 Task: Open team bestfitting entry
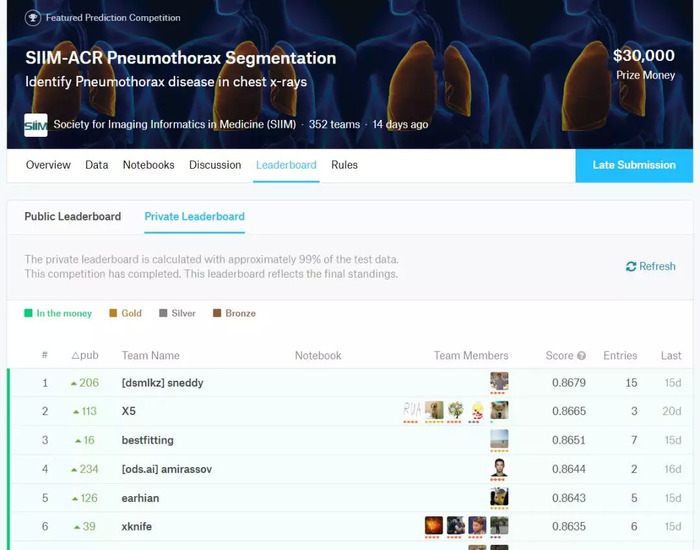148,440
